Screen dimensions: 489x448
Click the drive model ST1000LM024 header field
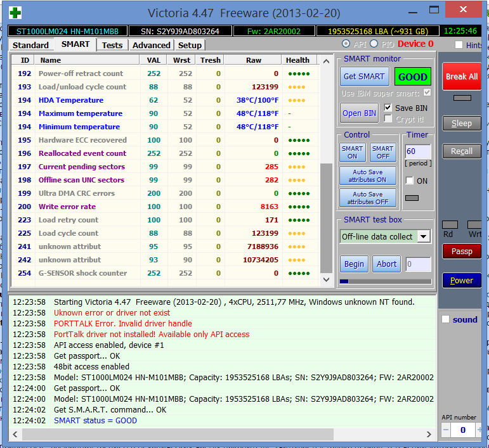pos(67,32)
